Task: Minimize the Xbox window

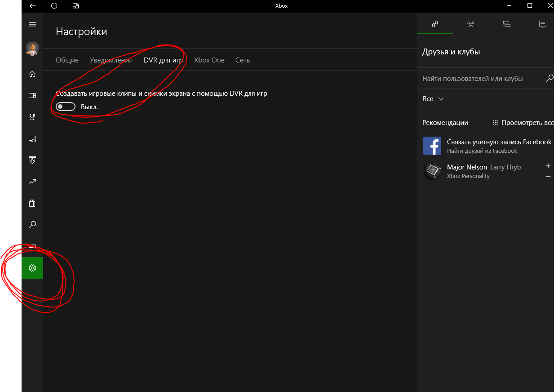Action: (x=509, y=6)
